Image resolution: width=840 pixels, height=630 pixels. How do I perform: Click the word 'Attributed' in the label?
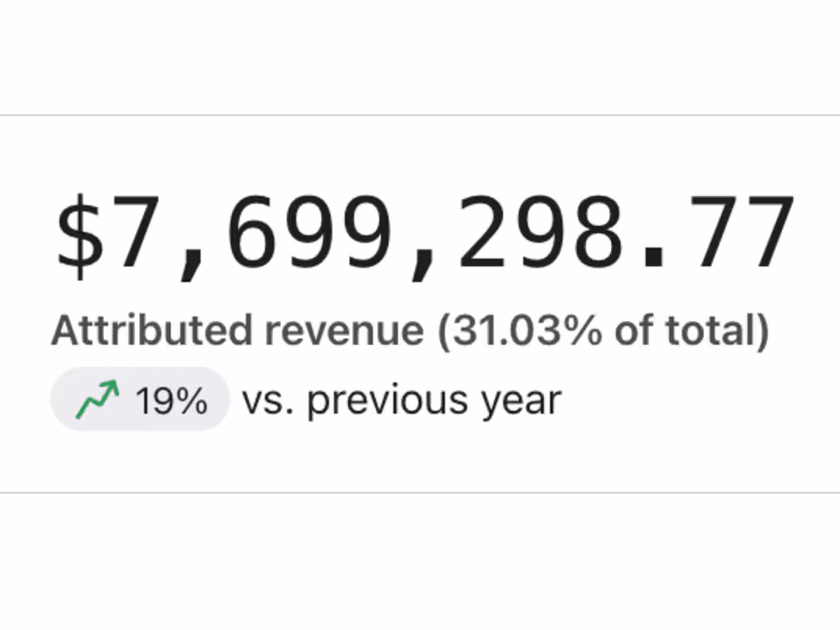[x=152, y=330]
